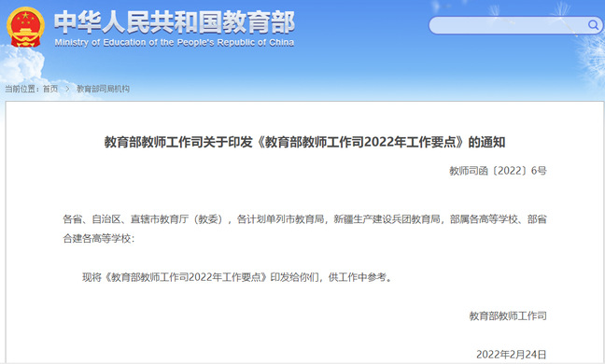The image size is (605, 364).
Task: Click the 中华人民共和国教育部 site title
Action: point(175,22)
